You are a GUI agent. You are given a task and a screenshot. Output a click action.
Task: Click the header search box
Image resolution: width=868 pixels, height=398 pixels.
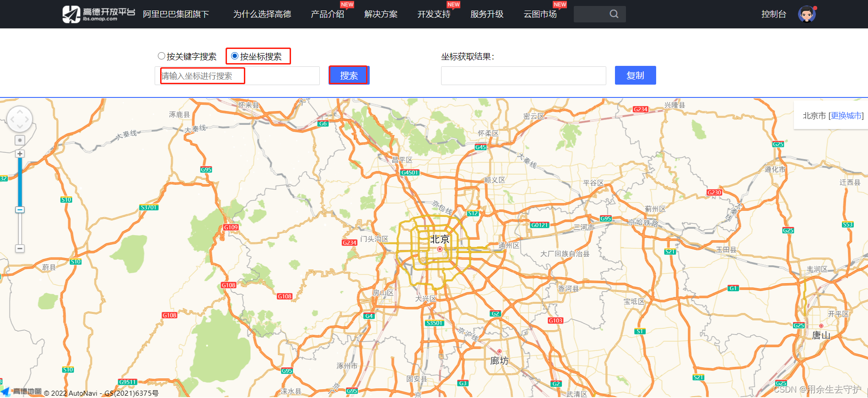[x=599, y=14]
